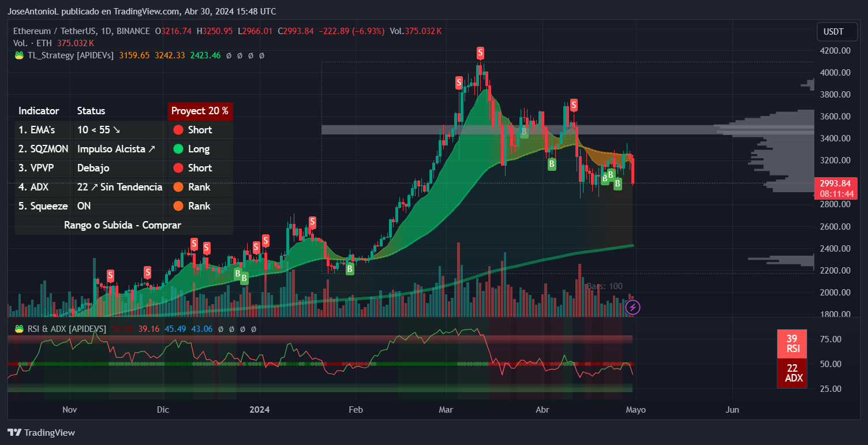Click the 2024 year on time axis
Screen dimensions: 868x445
259,410
